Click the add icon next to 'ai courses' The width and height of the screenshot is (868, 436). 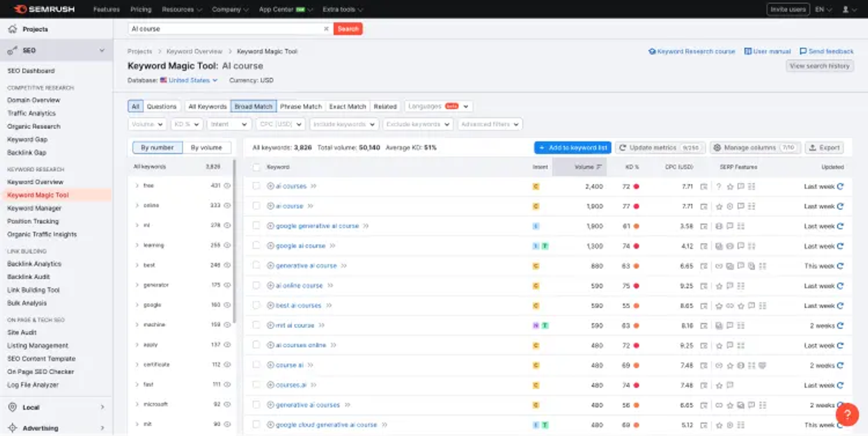pos(270,186)
